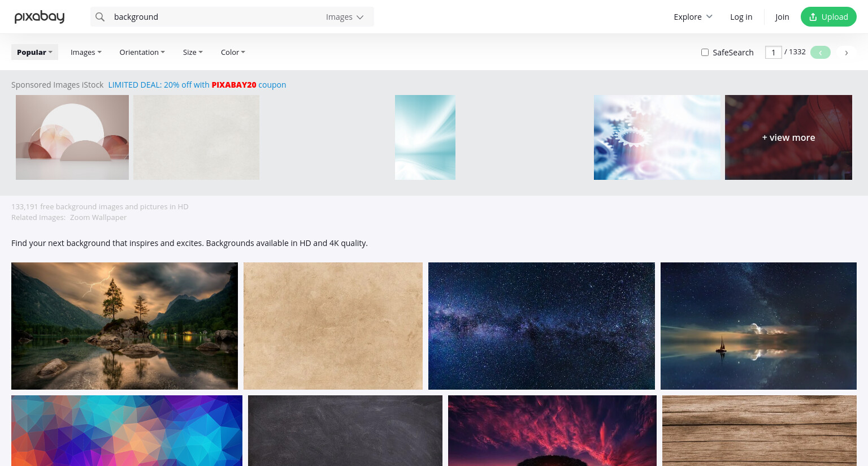Open the Color filter menu
The width and height of the screenshot is (868, 466).
pyautogui.click(x=233, y=52)
